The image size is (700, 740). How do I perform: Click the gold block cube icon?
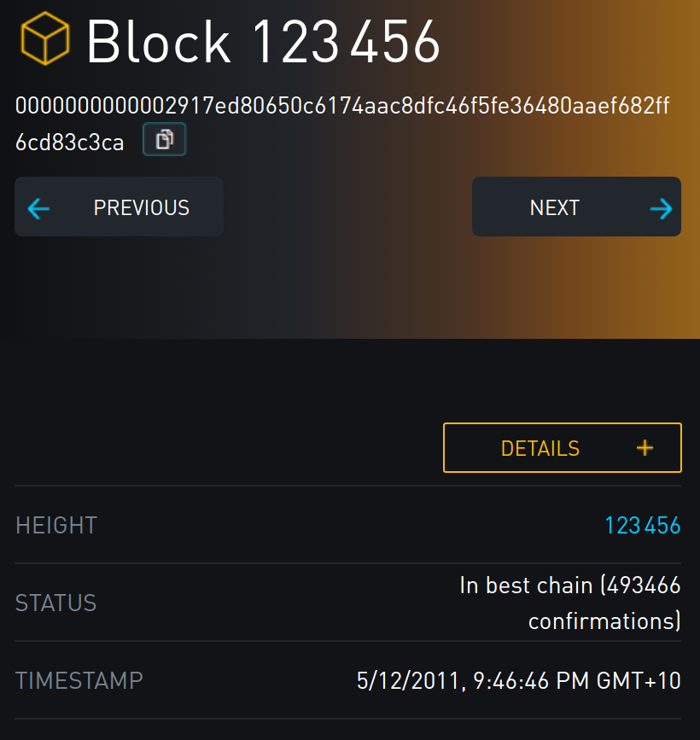[44, 38]
